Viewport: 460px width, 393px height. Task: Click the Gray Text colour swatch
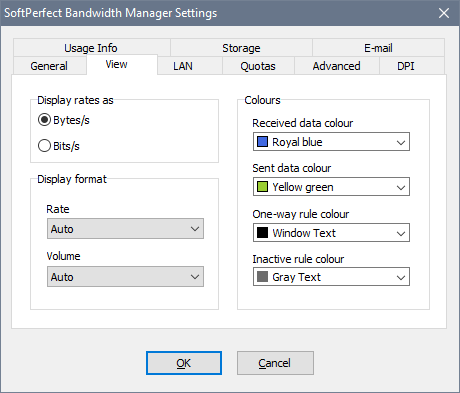tap(262, 277)
